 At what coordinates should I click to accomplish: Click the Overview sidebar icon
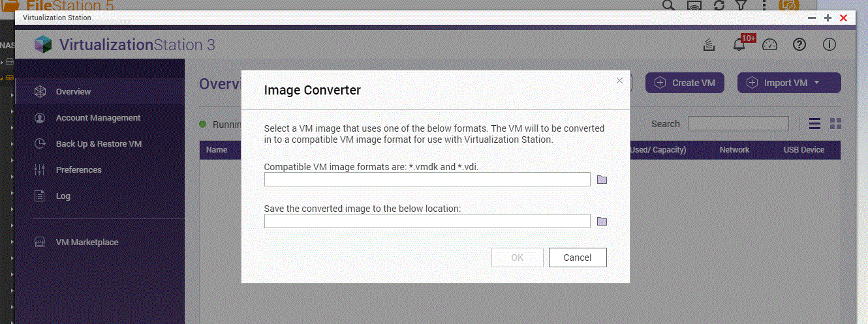40,92
